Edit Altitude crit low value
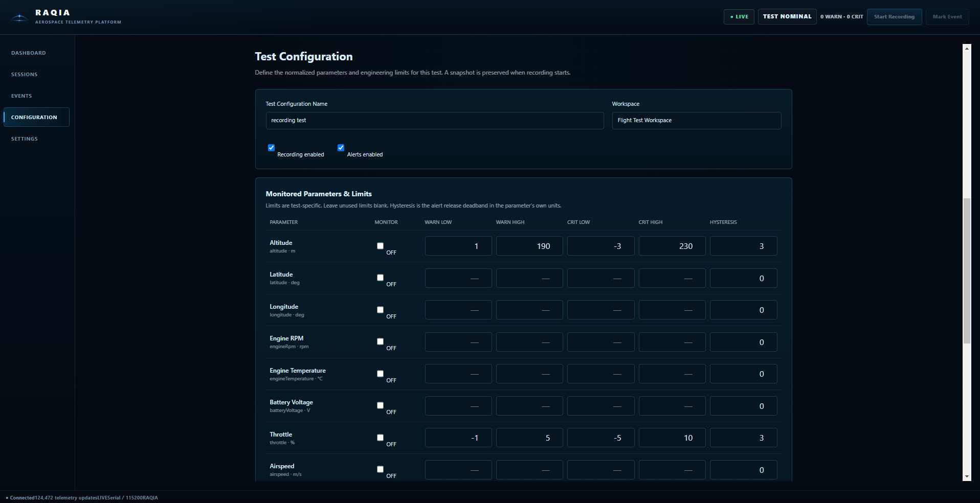980x503 pixels. [x=601, y=246]
